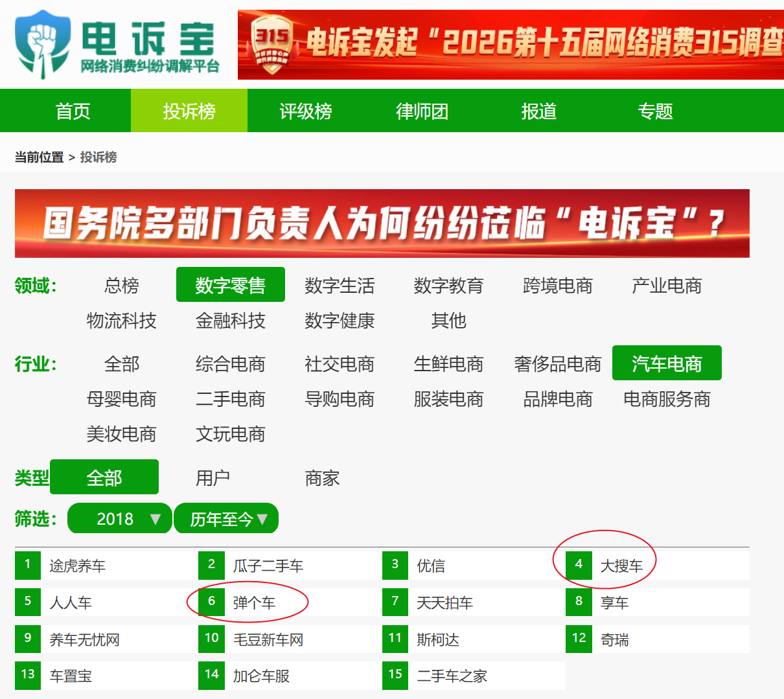
Task: Open the 2018 year filter dropdown
Action: coord(120,519)
